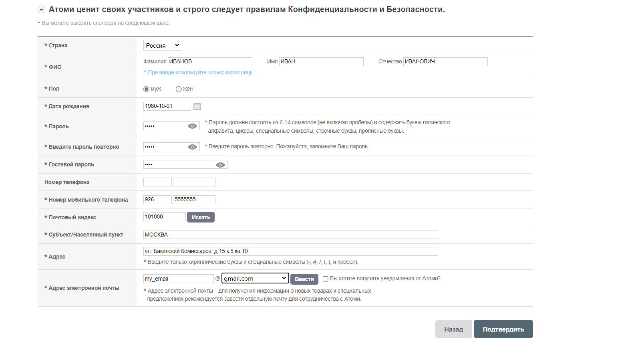
Task: Click mobile code field showing 926
Action: coord(157,200)
